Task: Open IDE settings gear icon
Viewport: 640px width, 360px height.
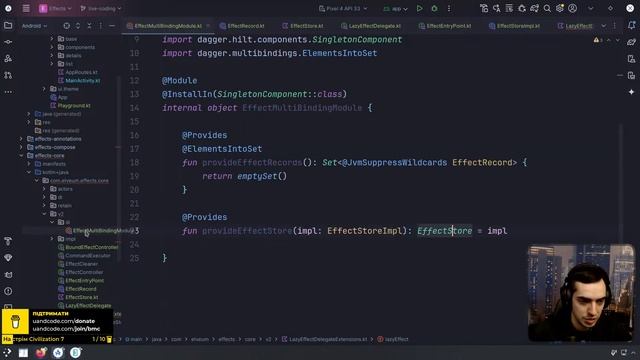Action: click(560, 8)
